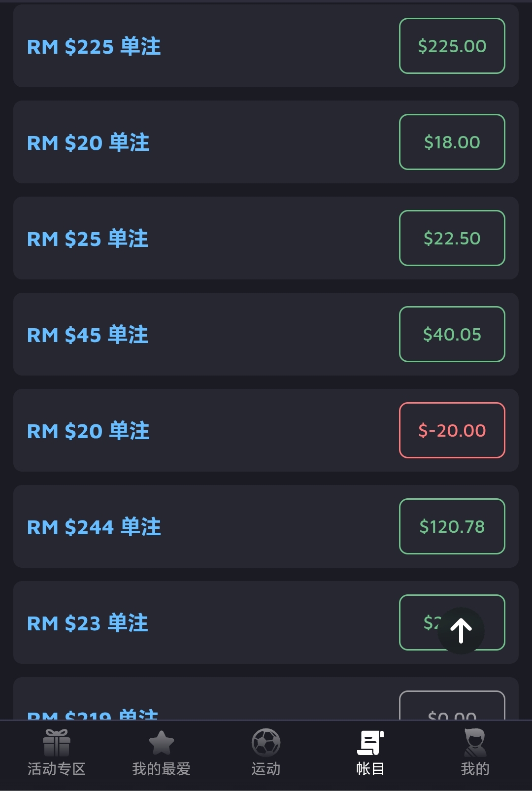Viewport: 532px width, 791px height.
Task: Select the soccer ball 运动 icon
Action: [266, 742]
